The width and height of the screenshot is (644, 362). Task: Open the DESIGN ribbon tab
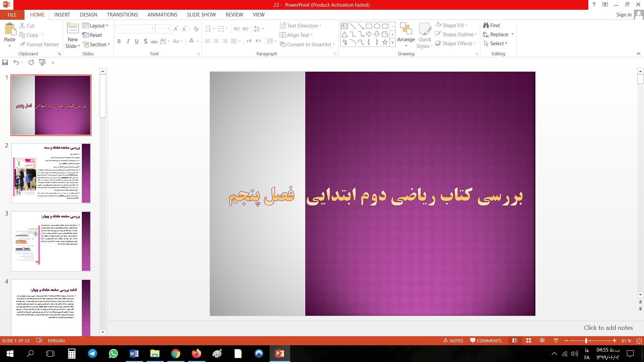coord(89,15)
